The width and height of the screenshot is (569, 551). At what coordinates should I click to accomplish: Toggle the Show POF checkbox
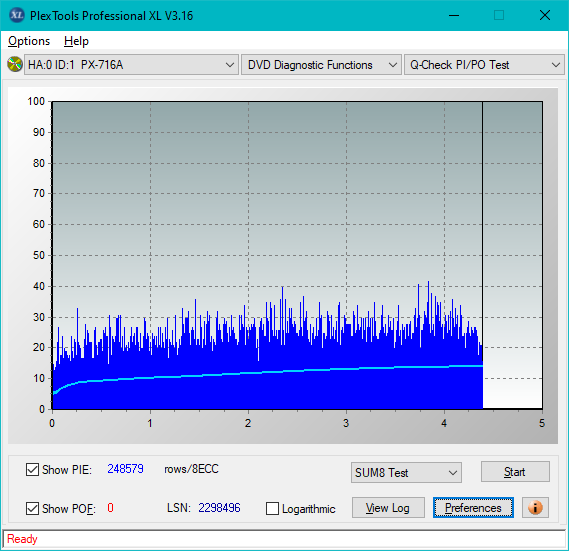point(32,508)
